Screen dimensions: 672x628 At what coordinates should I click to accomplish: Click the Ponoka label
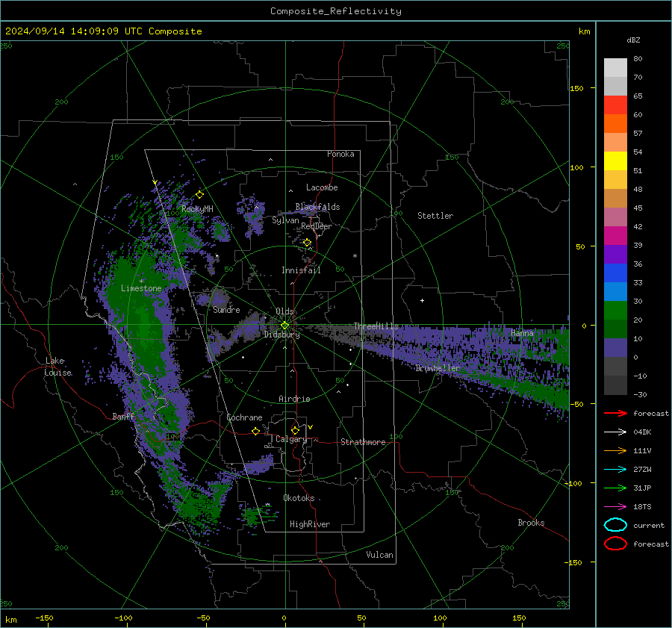(x=340, y=154)
